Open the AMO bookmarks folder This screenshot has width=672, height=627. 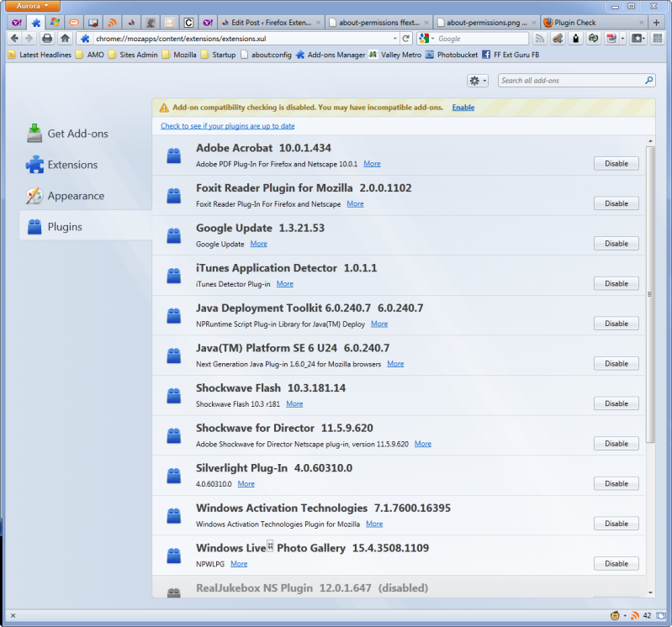[90, 55]
